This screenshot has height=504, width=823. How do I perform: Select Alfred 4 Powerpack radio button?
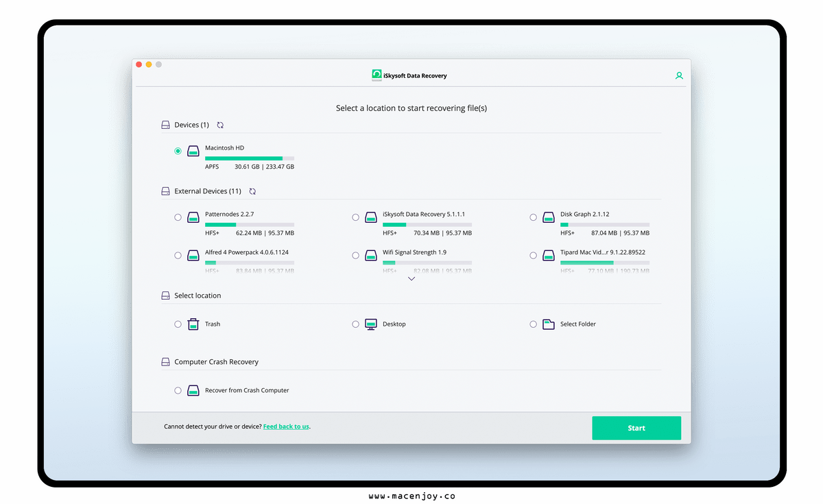[178, 255]
